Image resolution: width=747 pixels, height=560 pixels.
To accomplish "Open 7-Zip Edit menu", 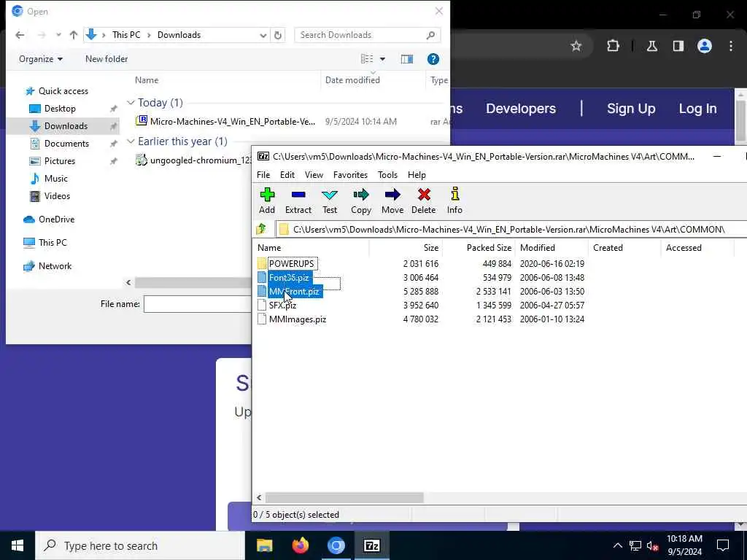I will point(287,175).
